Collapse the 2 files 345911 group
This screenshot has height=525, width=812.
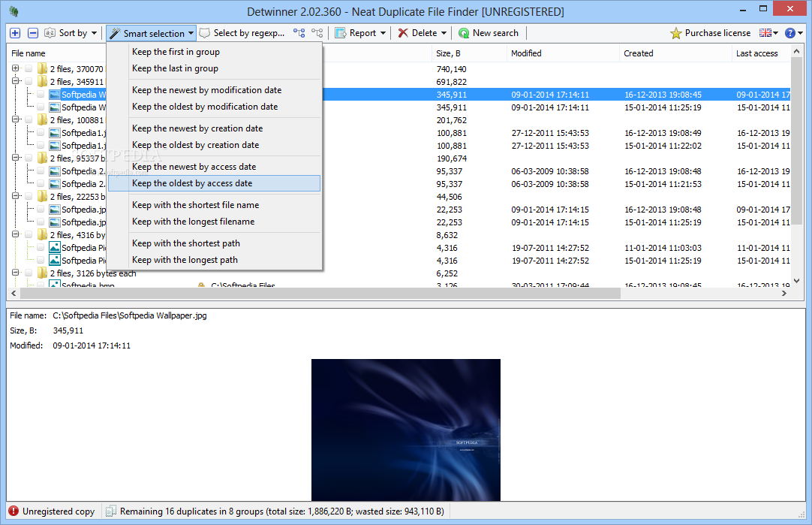(x=16, y=81)
